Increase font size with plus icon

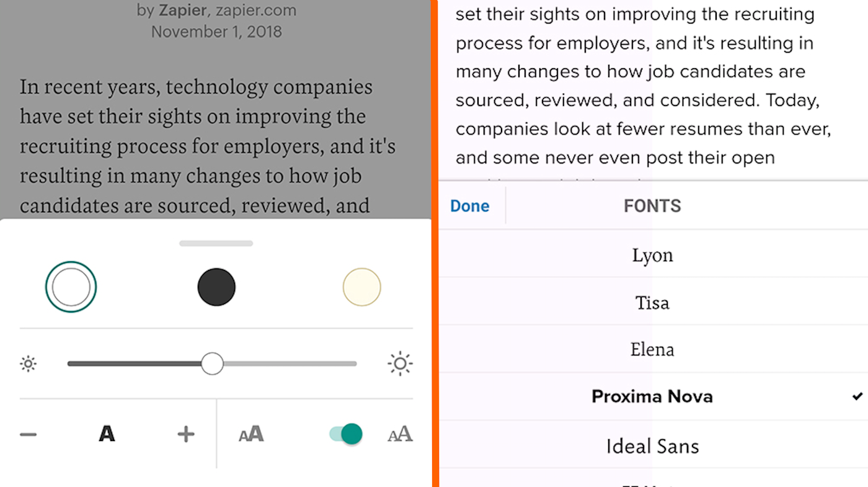[186, 434]
